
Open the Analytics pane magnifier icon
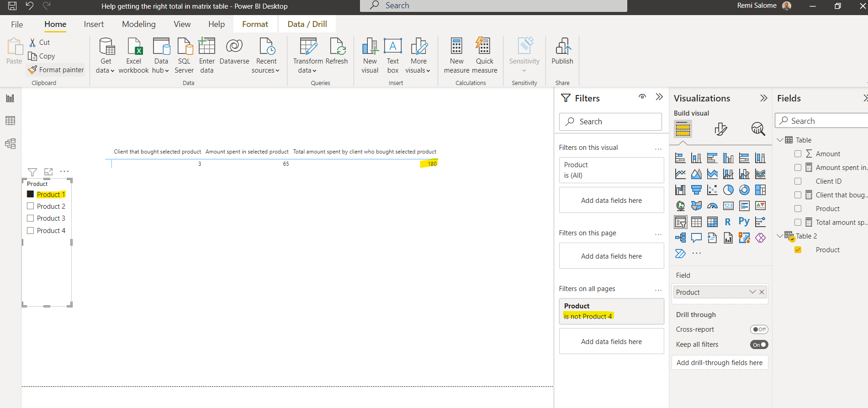click(x=758, y=129)
